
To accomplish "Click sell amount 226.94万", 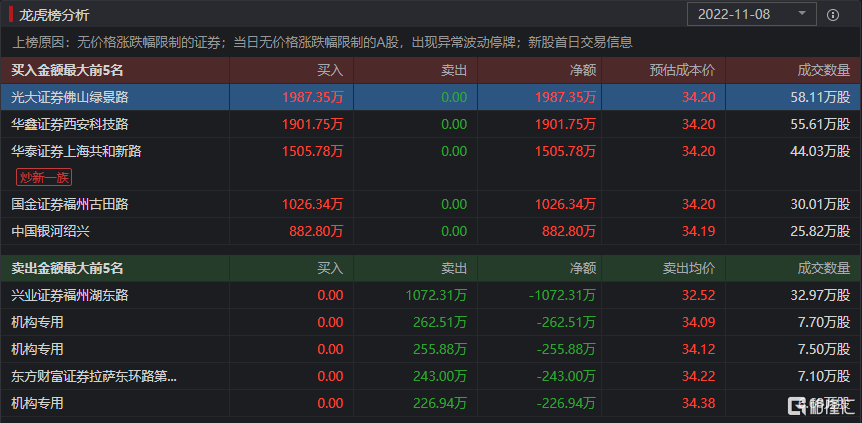I will [440, 403].
